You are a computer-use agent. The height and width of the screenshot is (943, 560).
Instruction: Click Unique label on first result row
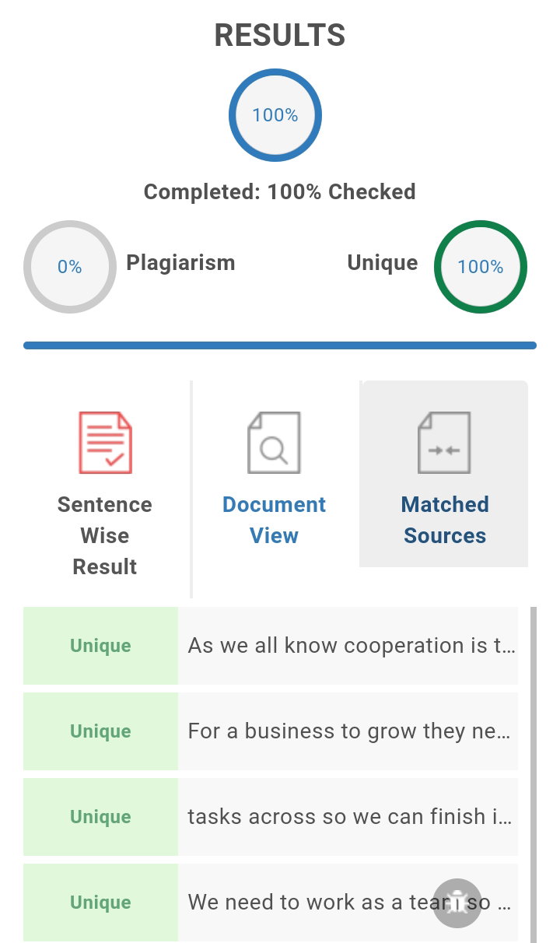pyautogui.click(x=100, y=646)
